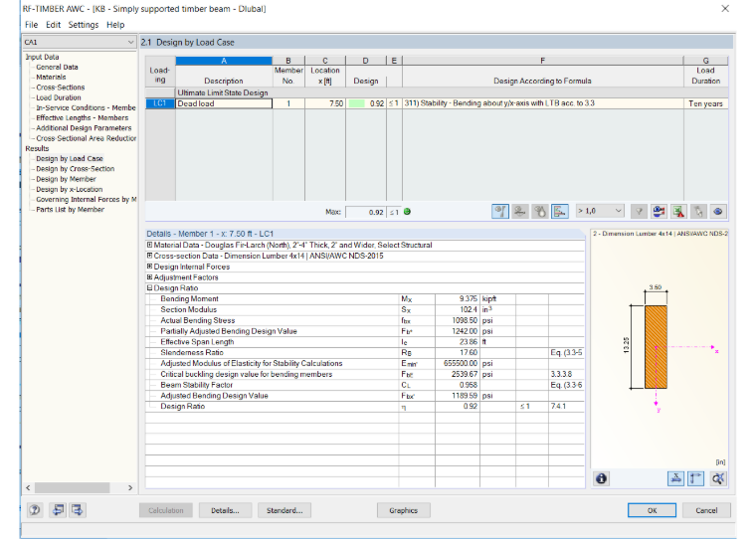This screenshot has height=539, width=756.
Task: Click the pick member cursor icon
Action: [698, 211]
